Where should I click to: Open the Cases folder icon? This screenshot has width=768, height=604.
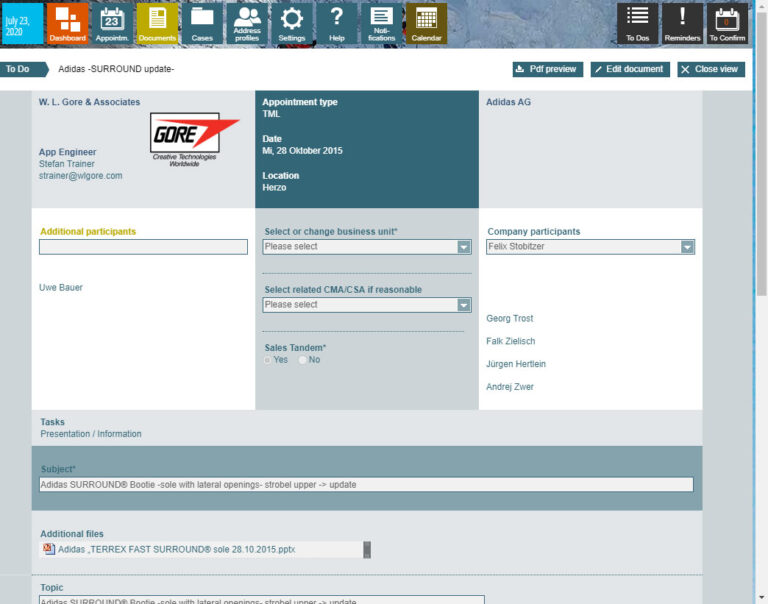202,24
